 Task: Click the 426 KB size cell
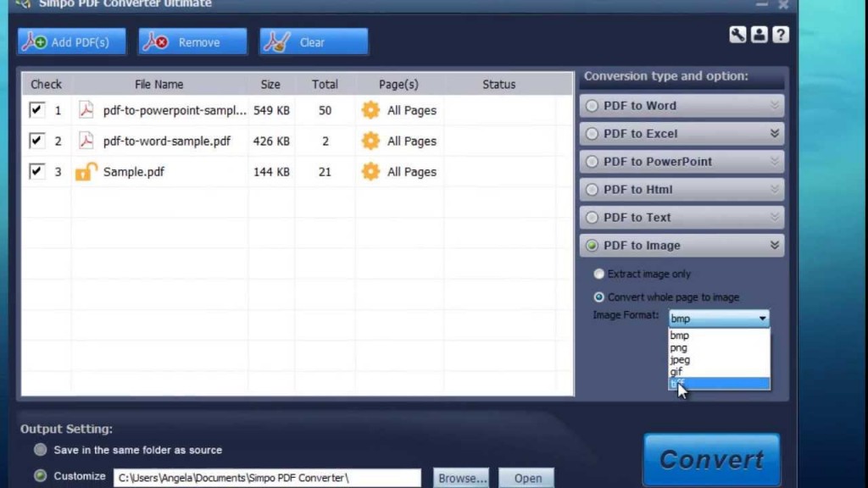click(x=271, y=141)
